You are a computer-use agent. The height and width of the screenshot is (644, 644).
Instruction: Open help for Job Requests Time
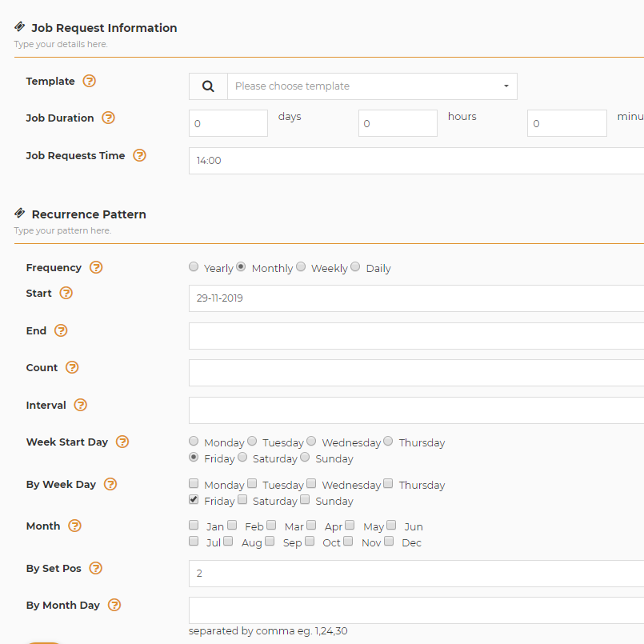(x=139, y=155)
